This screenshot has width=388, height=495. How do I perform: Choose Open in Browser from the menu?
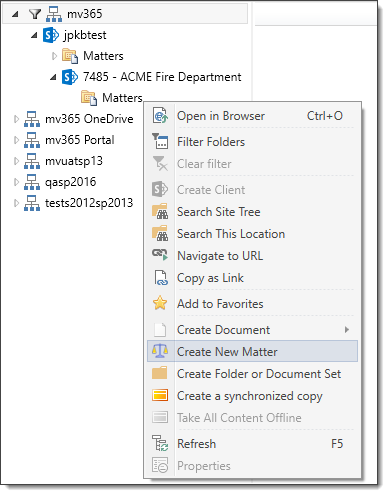pos(252,116)
